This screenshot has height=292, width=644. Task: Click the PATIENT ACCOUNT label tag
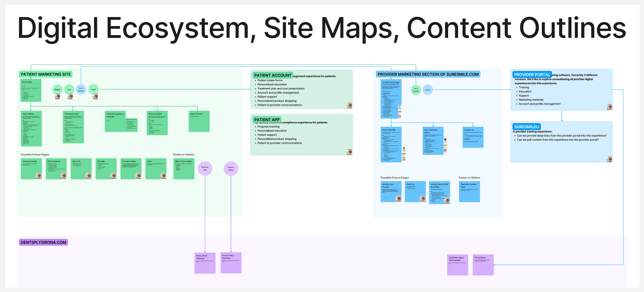point(273,75)
